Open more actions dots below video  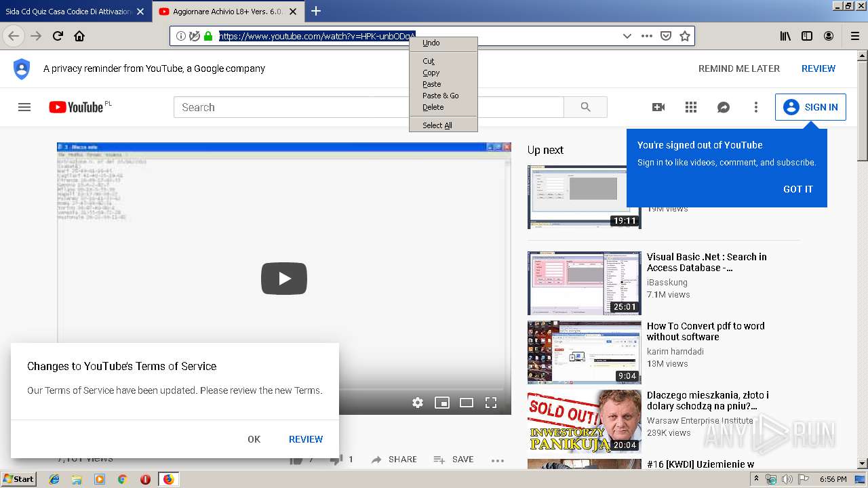(498, 460)
